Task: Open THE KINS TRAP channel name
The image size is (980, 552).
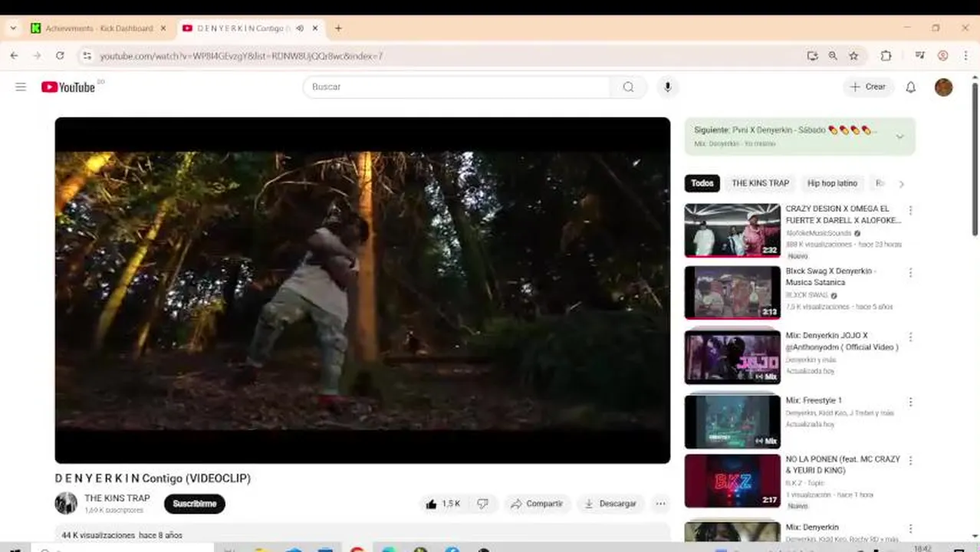Action: (x=117, y=498)
